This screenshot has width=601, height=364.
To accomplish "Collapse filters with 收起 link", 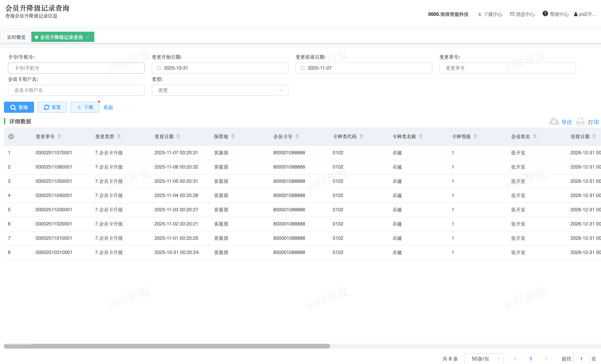I will coord(108,107).
